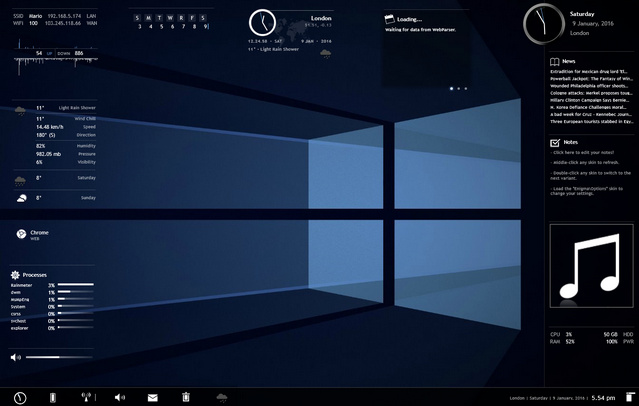Click the large analog clock in the top right

tap(543, 23)
